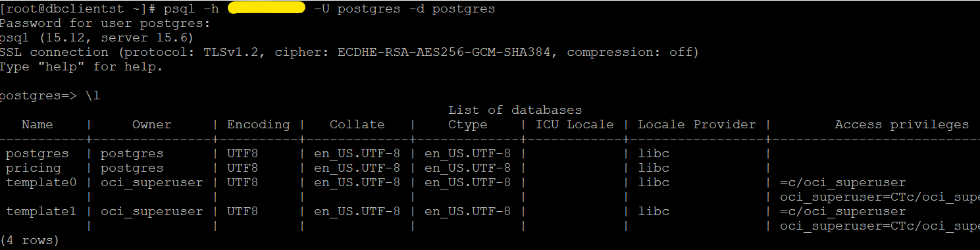Click the ICU Locale column header
Image resolution: width=980 pixels, height=250 pixels.
[574, 124]
